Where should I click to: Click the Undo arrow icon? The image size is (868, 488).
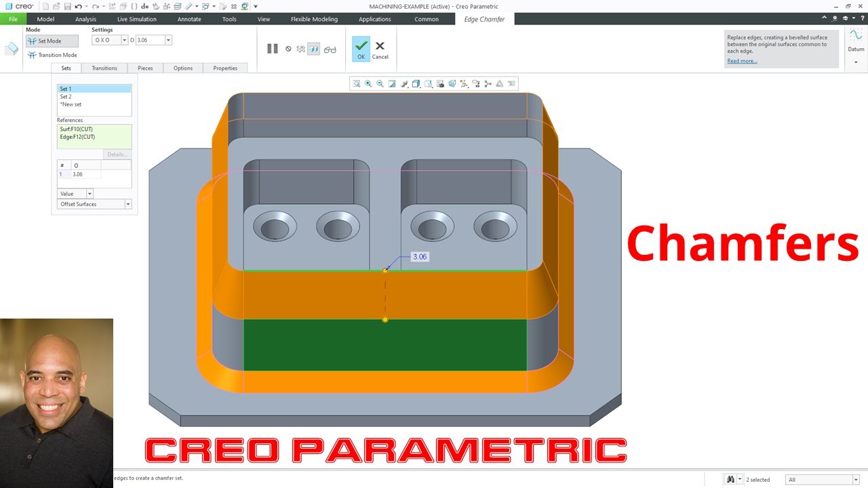77,6
